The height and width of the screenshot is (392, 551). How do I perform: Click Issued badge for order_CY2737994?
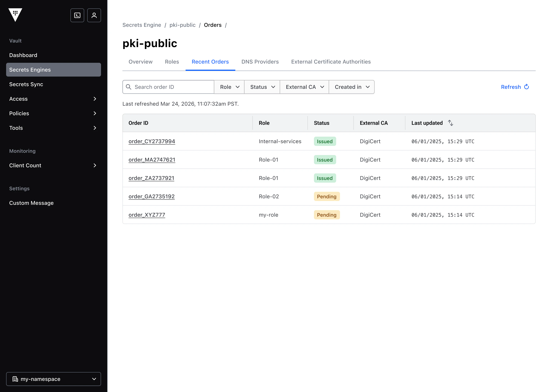[325, 141]
